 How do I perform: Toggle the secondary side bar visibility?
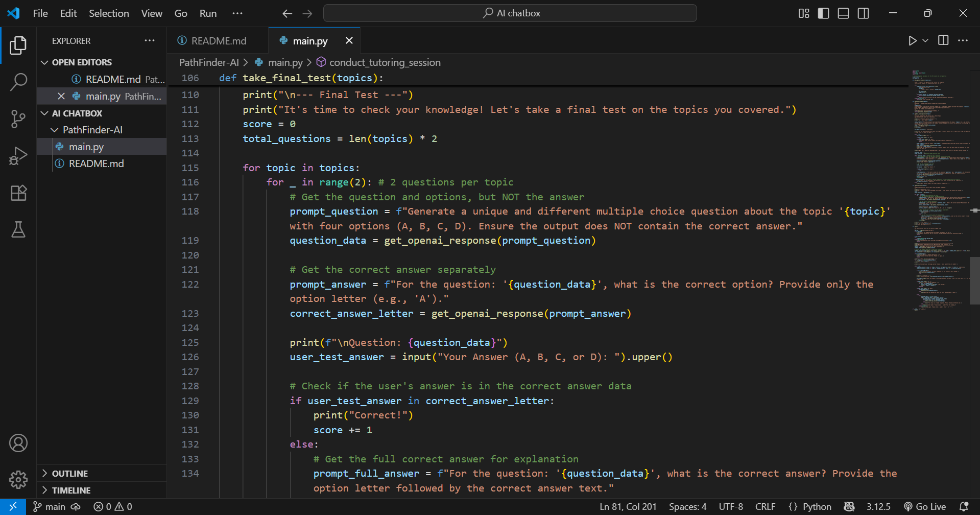tap(863, 13)
